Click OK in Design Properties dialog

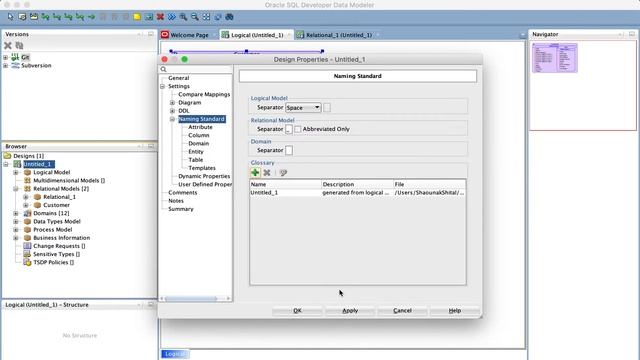pos(297,311)
